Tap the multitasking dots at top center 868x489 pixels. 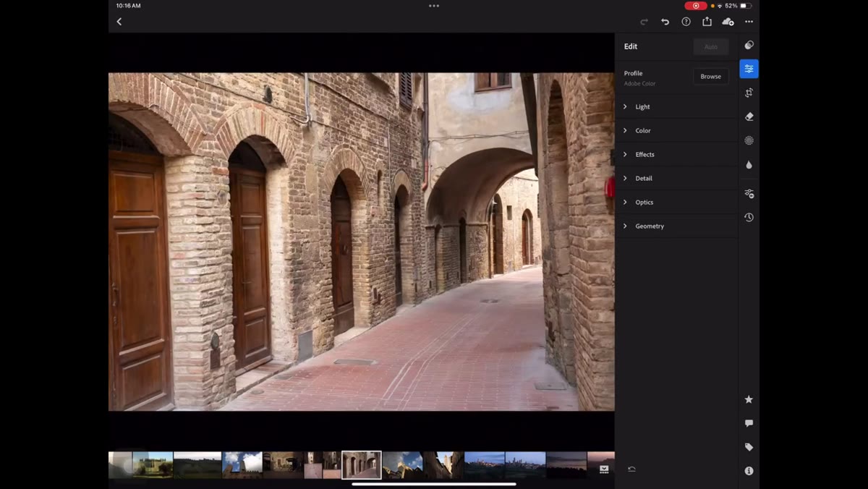[x=434, y=6]
